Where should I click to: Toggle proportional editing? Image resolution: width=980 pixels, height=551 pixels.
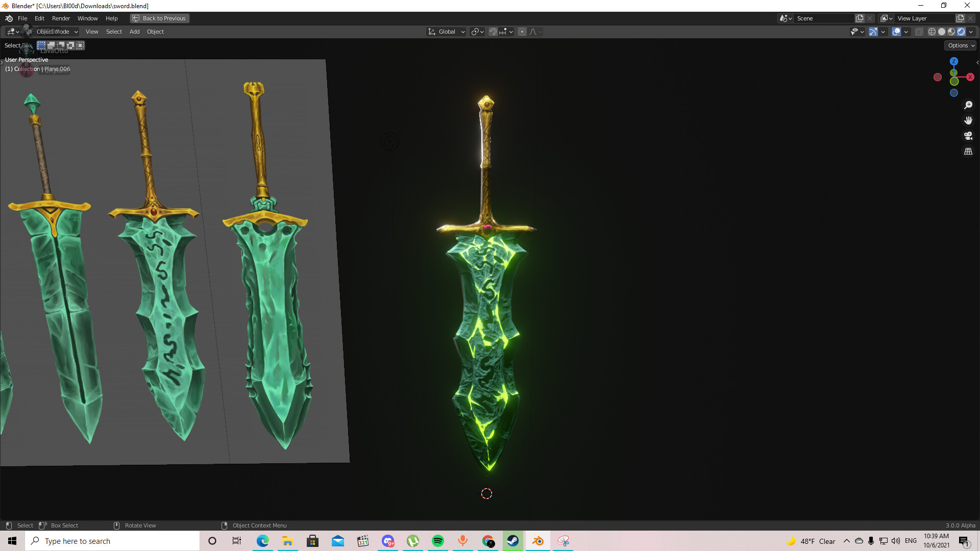tap(522, 31)
